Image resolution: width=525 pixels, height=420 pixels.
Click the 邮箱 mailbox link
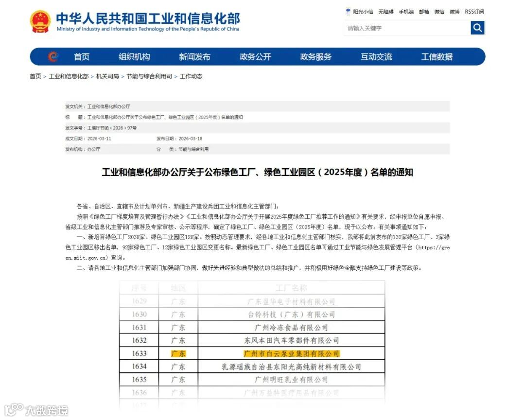tap(424, 12)
